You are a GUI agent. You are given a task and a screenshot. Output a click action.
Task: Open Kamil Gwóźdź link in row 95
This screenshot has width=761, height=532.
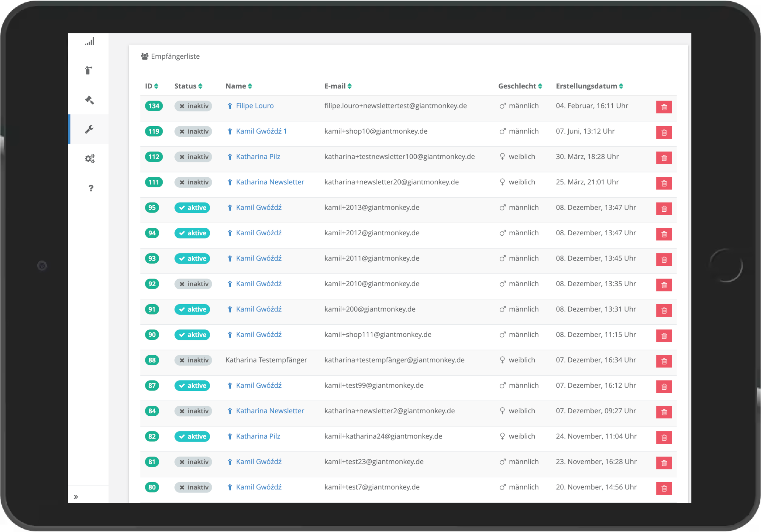click(259, 207)
